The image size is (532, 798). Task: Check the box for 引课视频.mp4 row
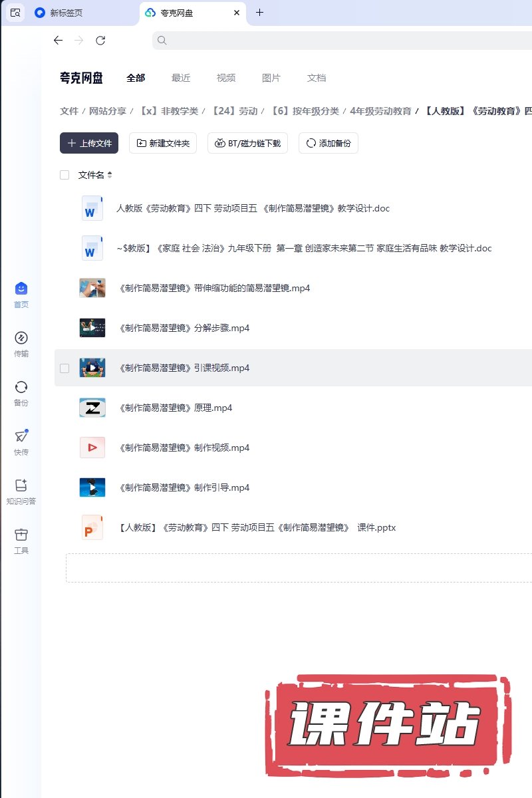pyautogui.click(x=65, y=368)
